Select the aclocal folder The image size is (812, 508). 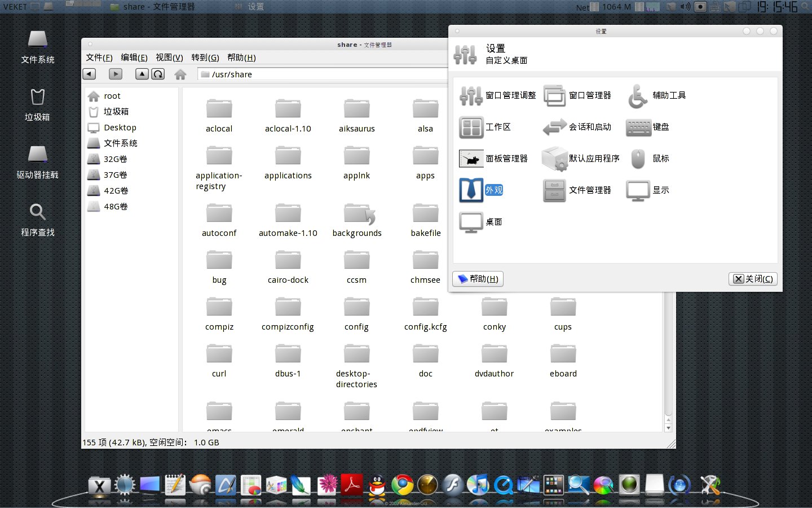[x=219, y=116]
